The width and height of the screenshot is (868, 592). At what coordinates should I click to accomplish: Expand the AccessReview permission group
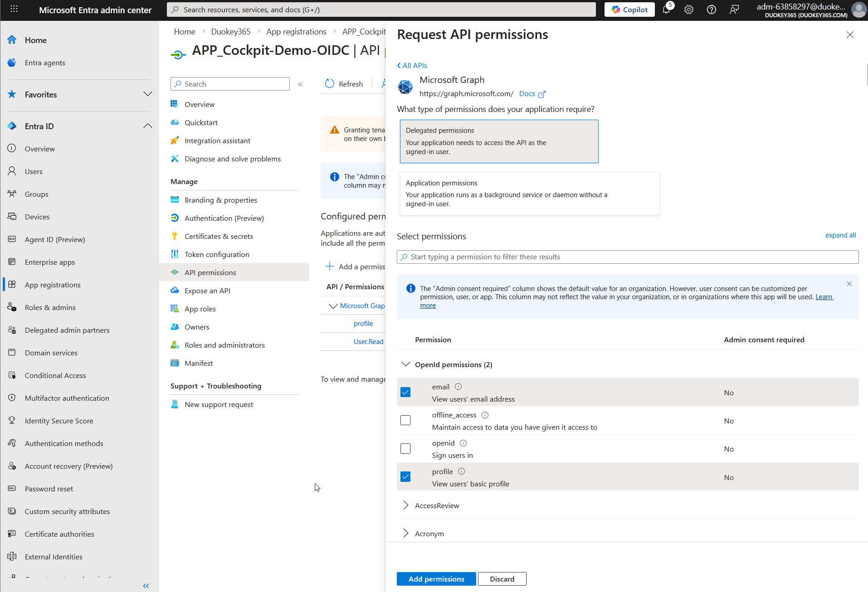[406, 505]
